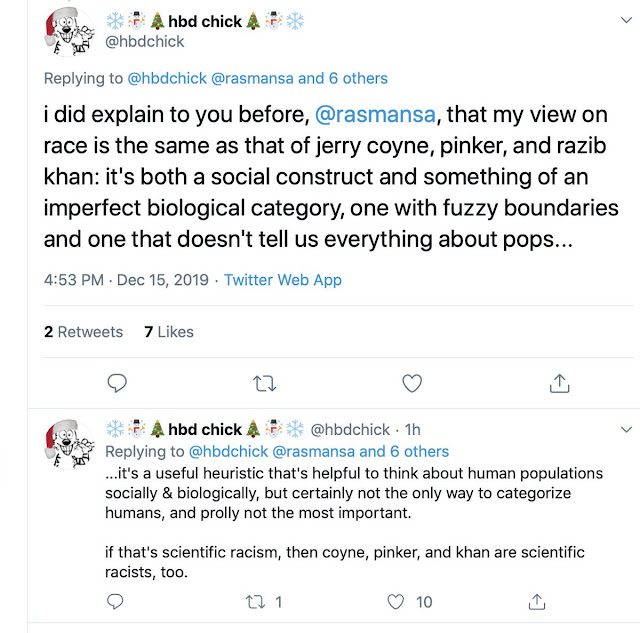Like the reply tweet with 10 likes

pos(398,601)
